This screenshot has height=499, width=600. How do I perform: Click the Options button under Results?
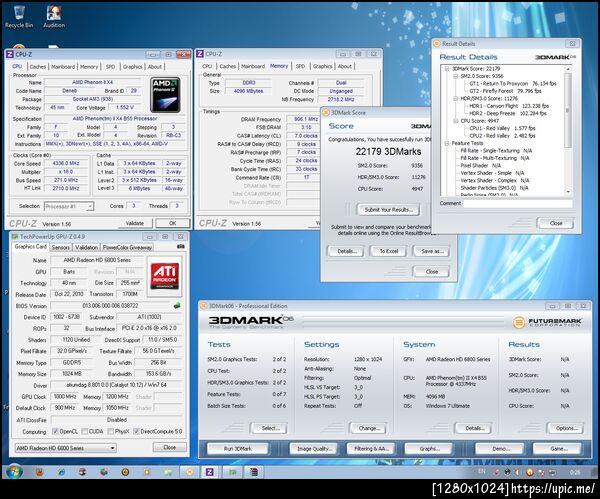point(566,428)
